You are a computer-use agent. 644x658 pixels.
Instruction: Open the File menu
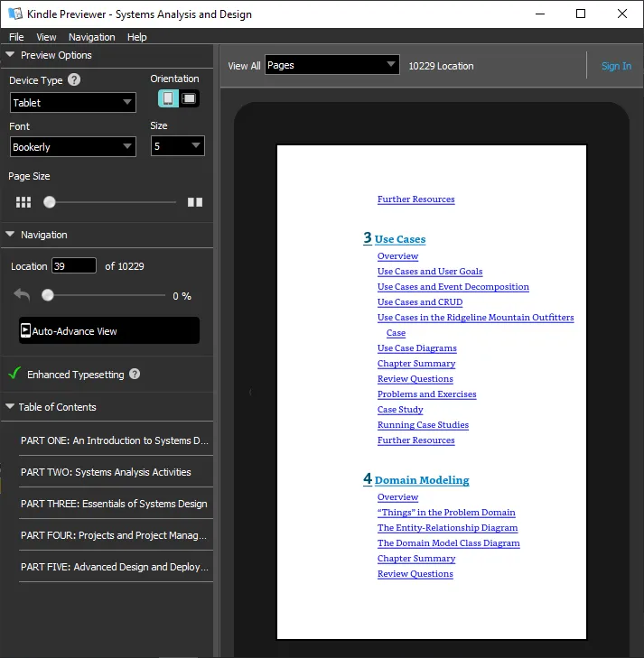16,37
